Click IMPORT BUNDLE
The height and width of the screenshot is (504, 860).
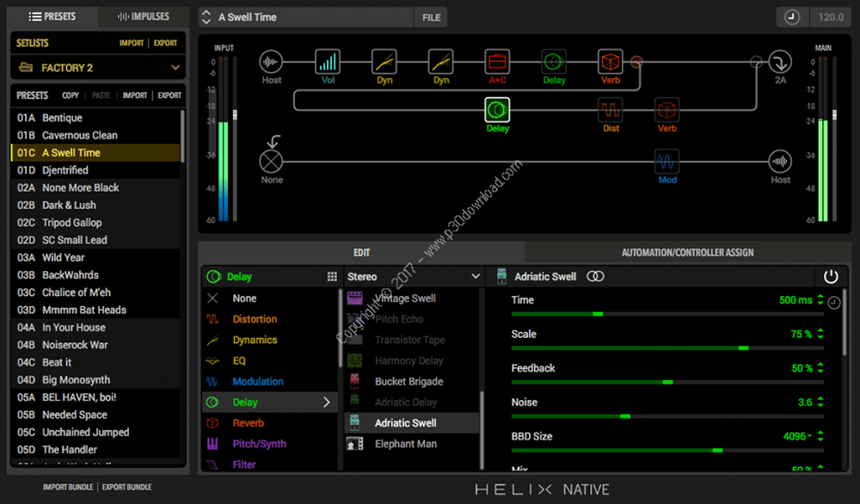coord(68,487)
